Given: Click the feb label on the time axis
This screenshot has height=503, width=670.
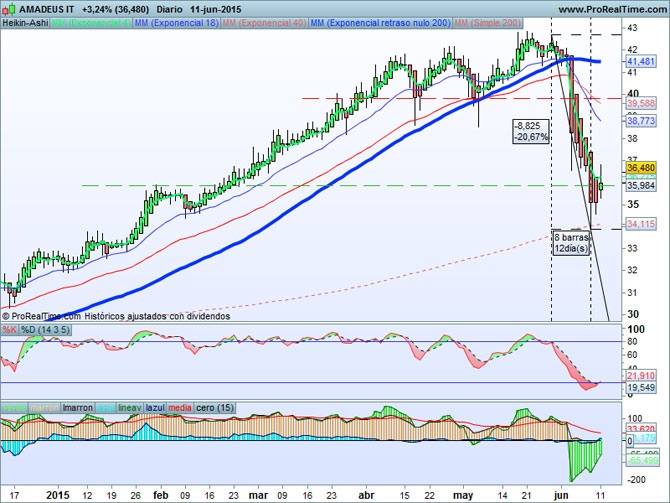Looking at the screenshot, I should [160, 495].
